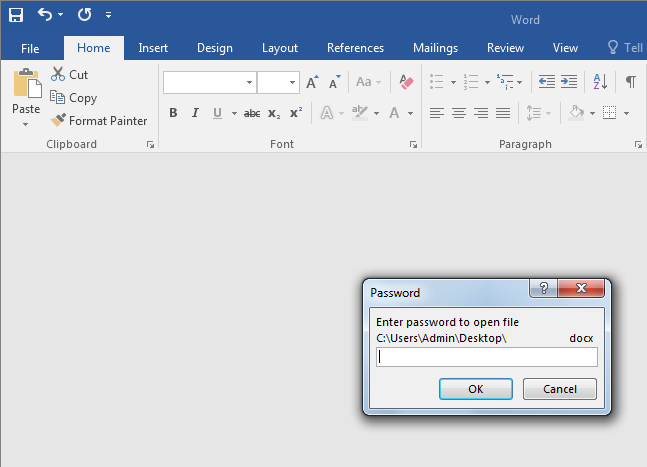647x467 pixels.
Task: Click the password input field
Action: pyautogui.click(x=486, y=357)
